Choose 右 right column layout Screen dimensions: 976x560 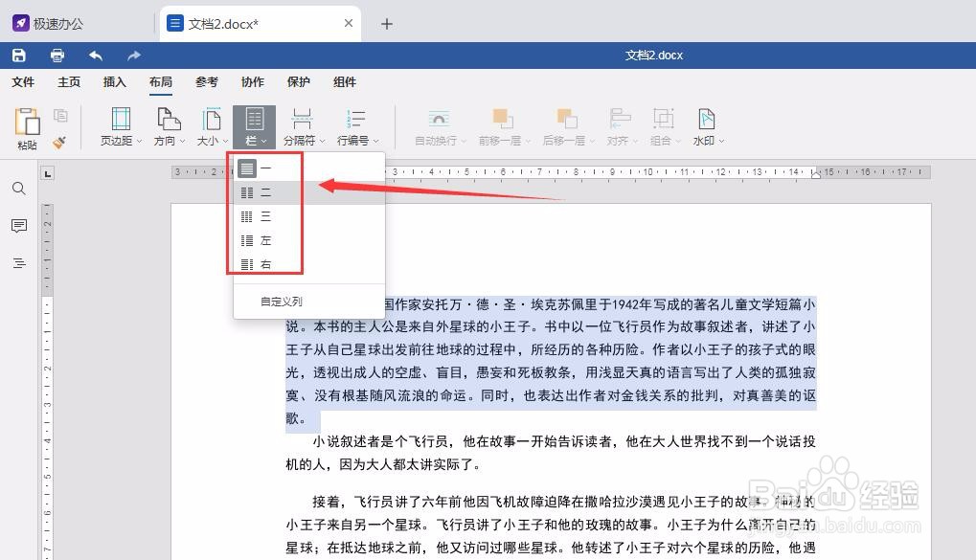pyautogui.click(x=309, y=264)
